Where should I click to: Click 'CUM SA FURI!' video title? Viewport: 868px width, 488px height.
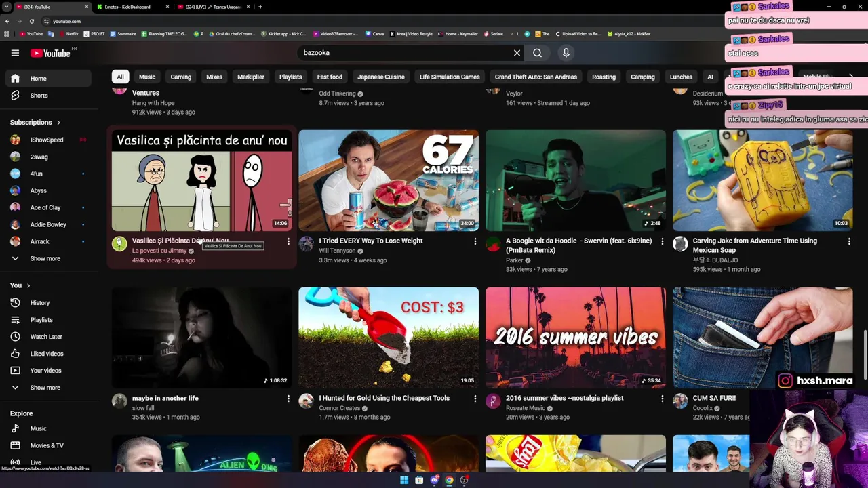coord(714,398)
